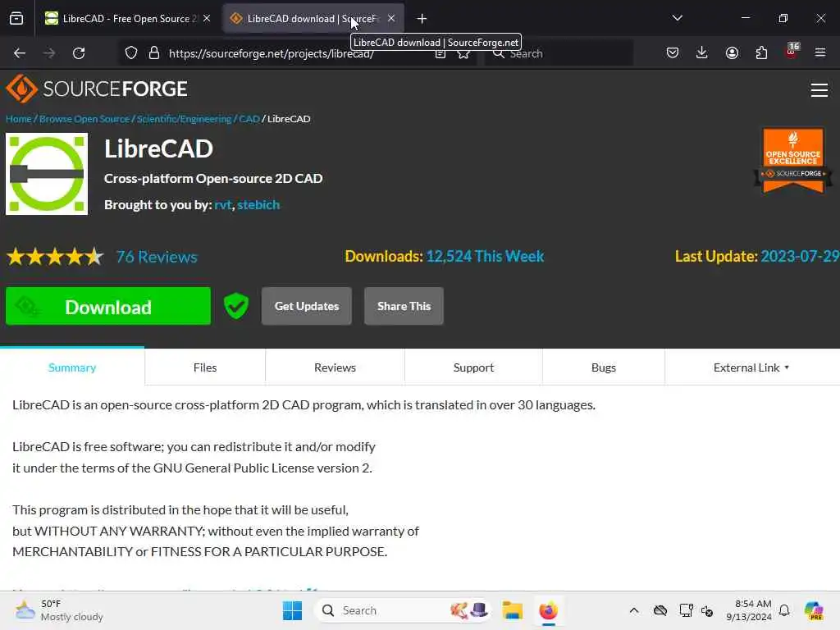Open the Support tab
The height and width of the screenshot is (630, 840).
473,367
